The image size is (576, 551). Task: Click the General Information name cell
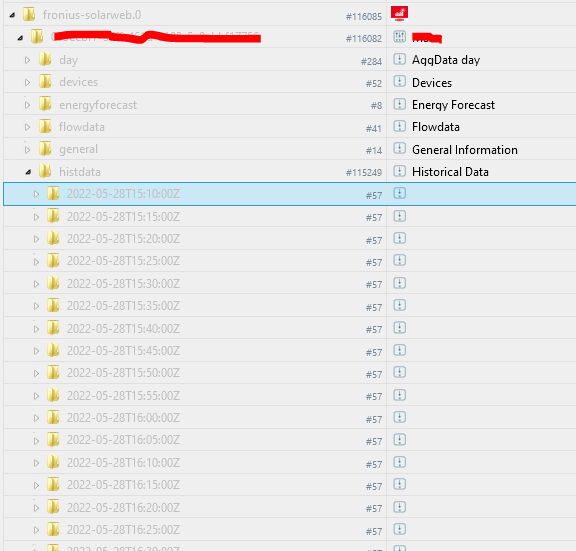pos(465,150)
